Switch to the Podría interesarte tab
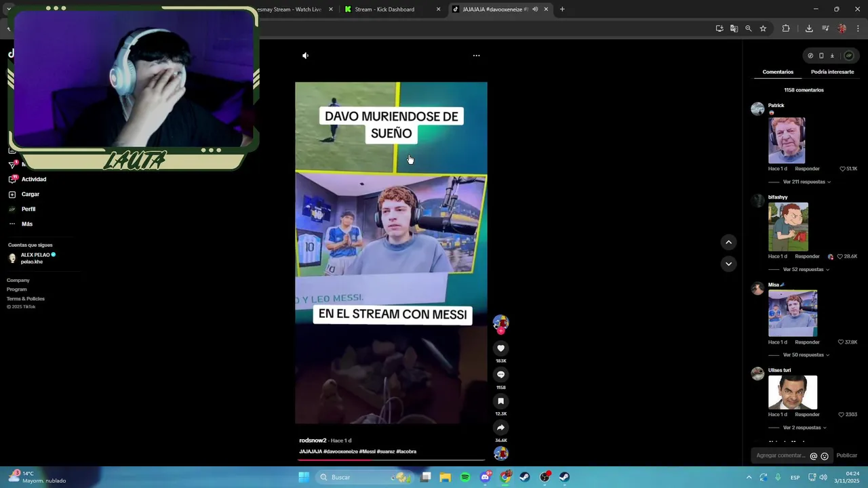Image resolution: width=868 pixels, height=488 pixels. point(832,72)
